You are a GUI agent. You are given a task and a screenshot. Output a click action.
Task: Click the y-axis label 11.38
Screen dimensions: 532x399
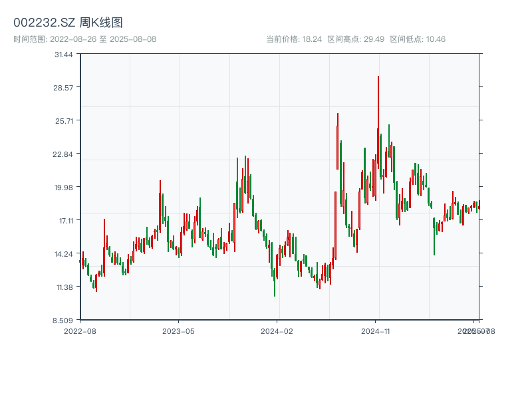65,287
